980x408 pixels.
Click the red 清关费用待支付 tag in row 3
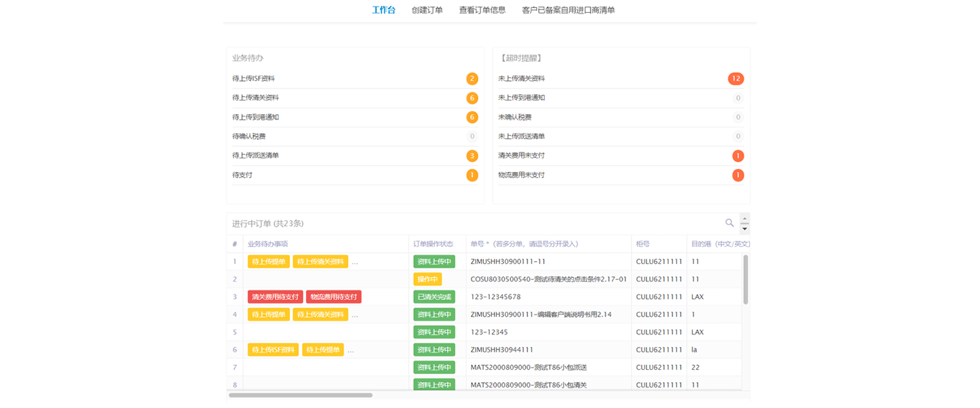click(x=275, y=297)
